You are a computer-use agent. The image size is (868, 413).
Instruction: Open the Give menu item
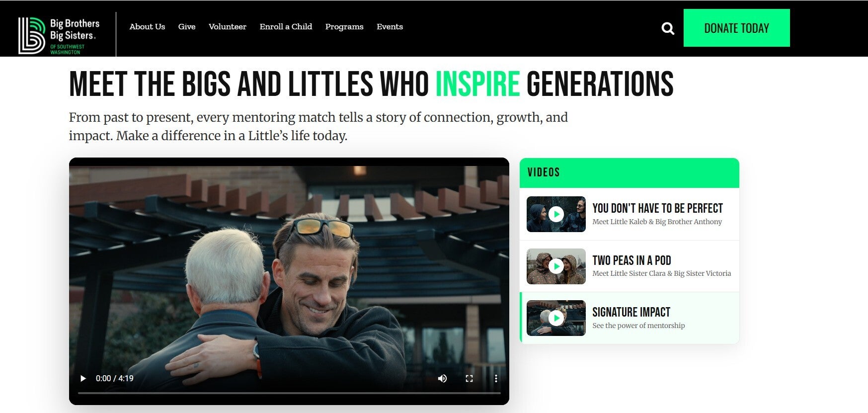coord(187,27)
